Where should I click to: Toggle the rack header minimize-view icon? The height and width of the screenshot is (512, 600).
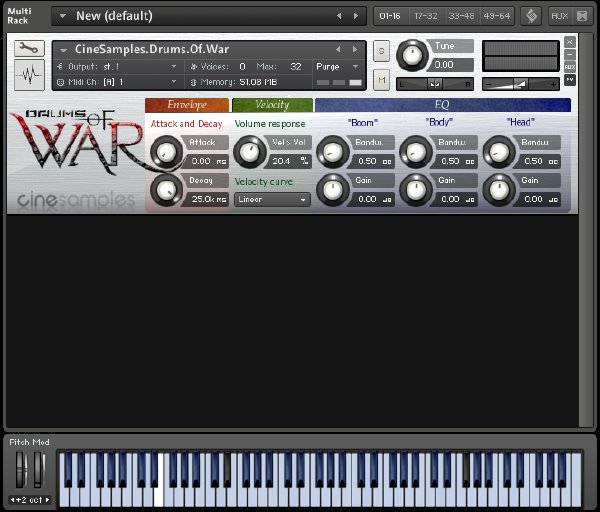(x=582, y=16)
